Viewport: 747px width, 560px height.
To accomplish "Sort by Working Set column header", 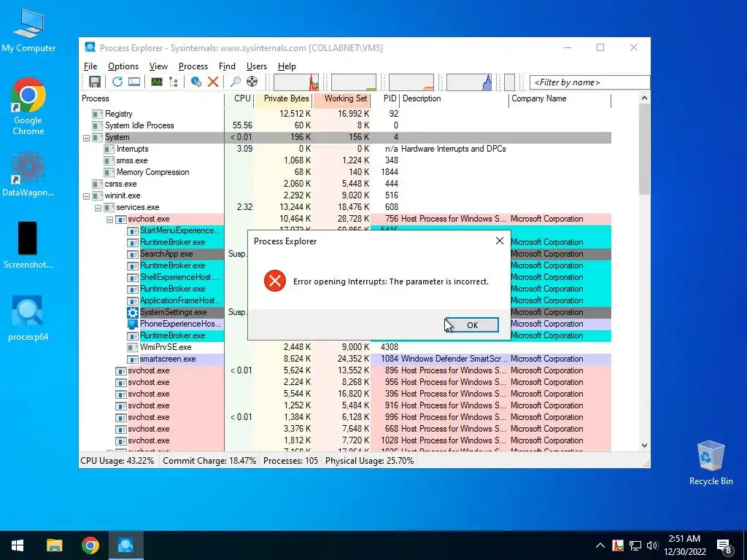I will coord(341,98).
